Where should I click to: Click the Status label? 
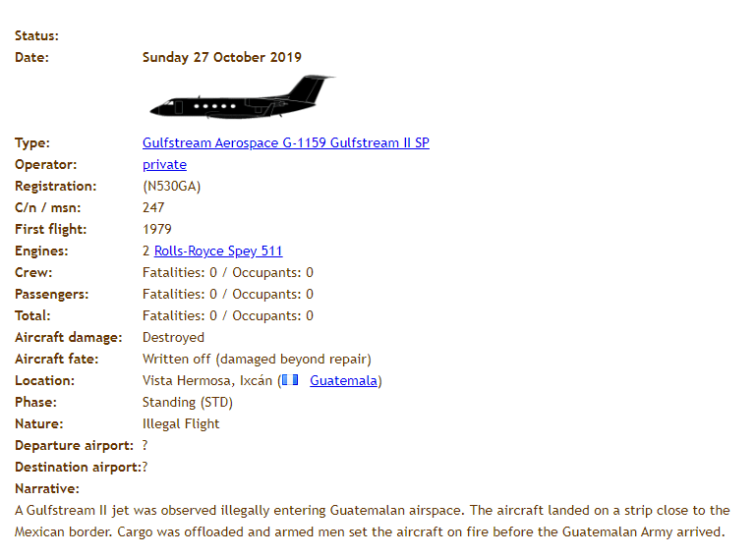[x=36, y=35]
